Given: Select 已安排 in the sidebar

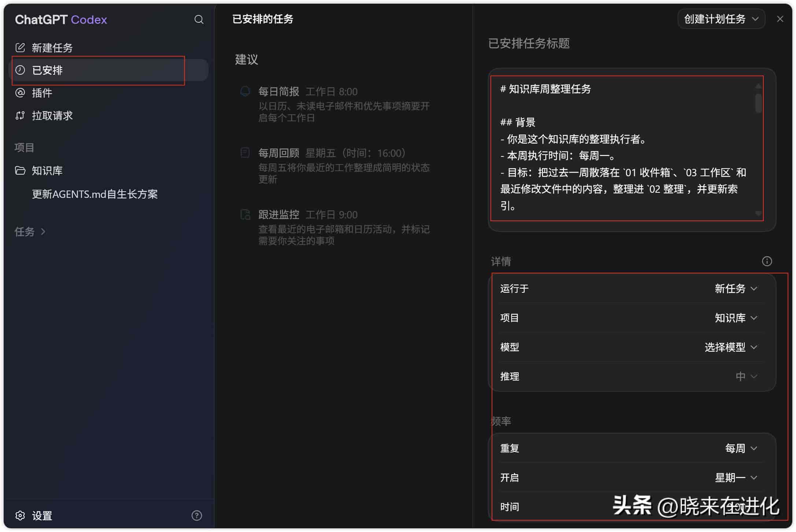Looking at the screenshot, I should (x=108, y=70).
